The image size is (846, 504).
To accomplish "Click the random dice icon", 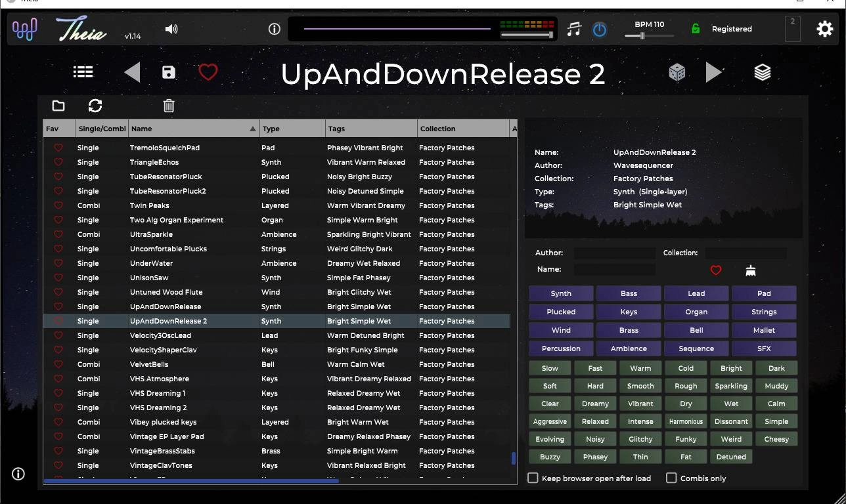I will (677, 72).
